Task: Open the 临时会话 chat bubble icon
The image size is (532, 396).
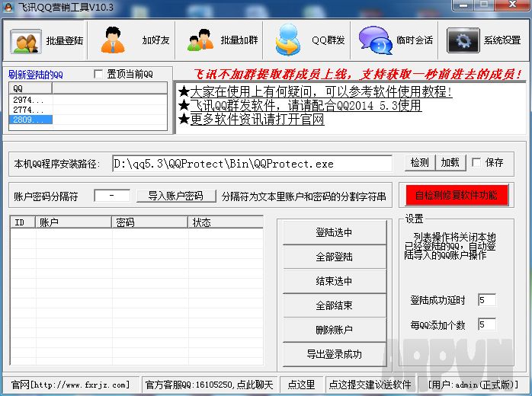Action: pyautogui.click(x=376, y=40)
